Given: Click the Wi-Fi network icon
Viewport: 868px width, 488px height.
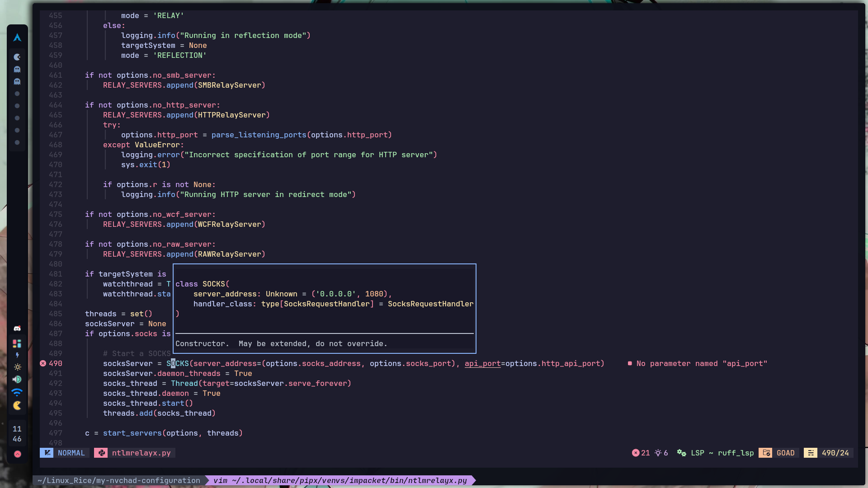Looking at the screenshot, I should click(17, 392).
